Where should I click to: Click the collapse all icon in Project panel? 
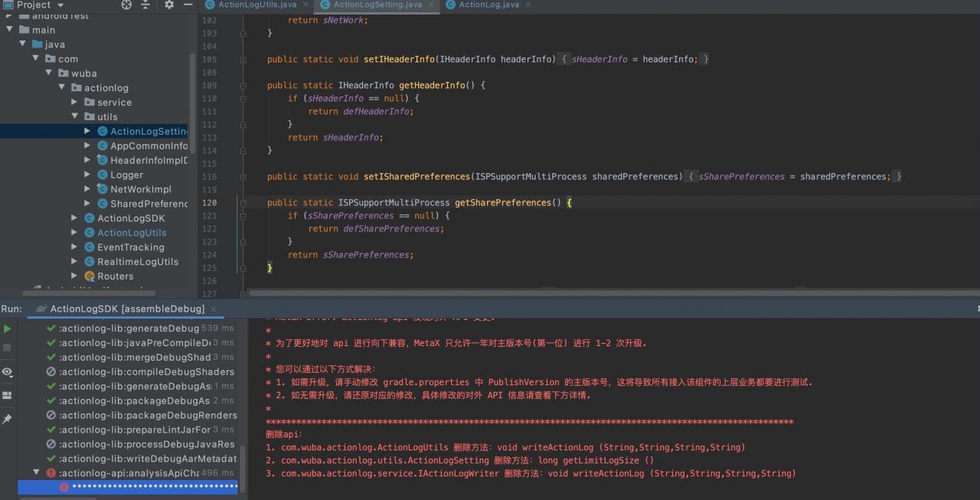[145, 5]
